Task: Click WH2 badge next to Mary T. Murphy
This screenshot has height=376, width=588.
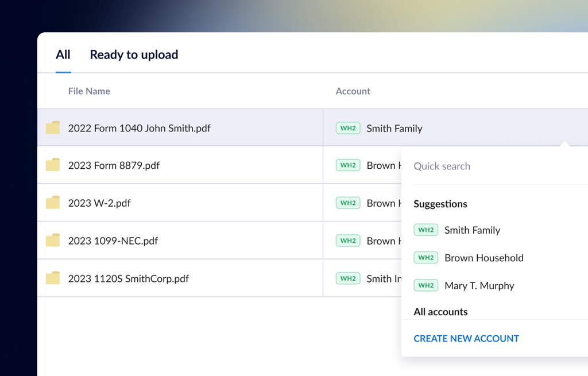Action: (425, 285)
